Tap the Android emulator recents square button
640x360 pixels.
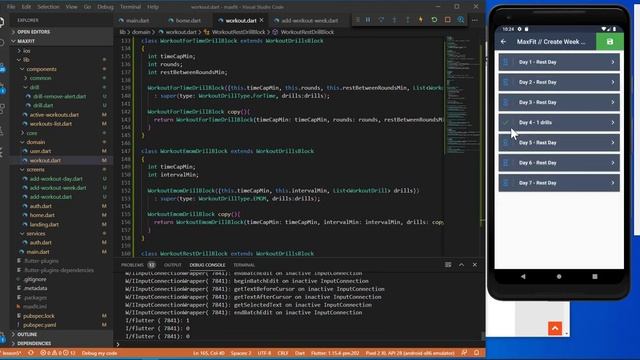pos(595,276)
